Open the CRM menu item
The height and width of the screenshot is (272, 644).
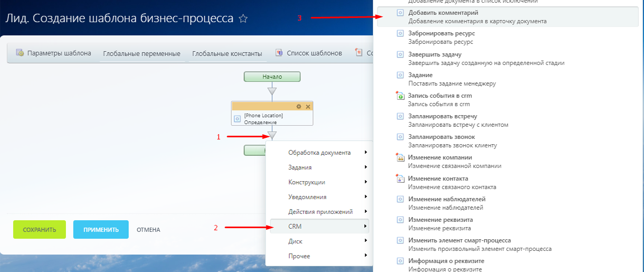(x=319, y=227)
